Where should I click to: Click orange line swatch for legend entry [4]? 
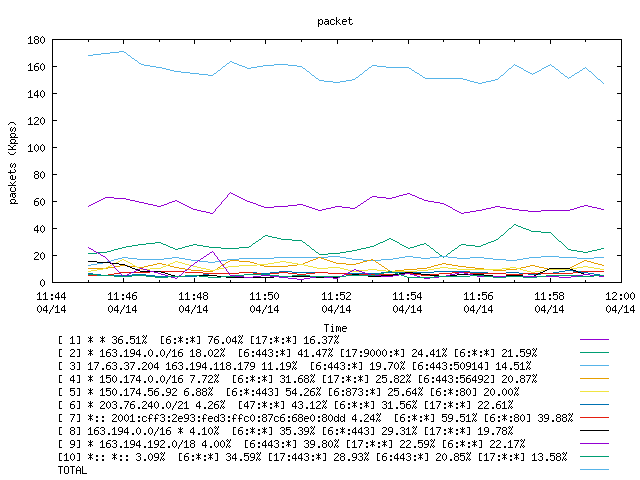pos(594,379)
